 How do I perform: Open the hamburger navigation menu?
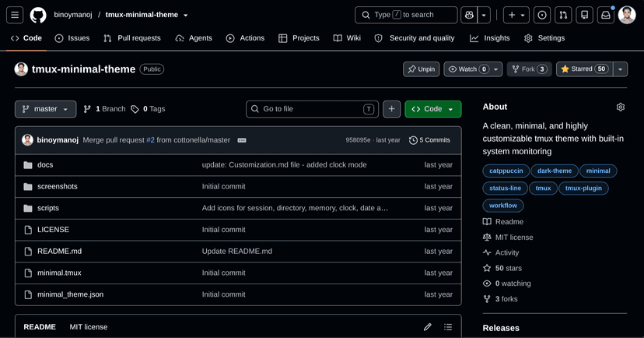[x=15, y=16]
